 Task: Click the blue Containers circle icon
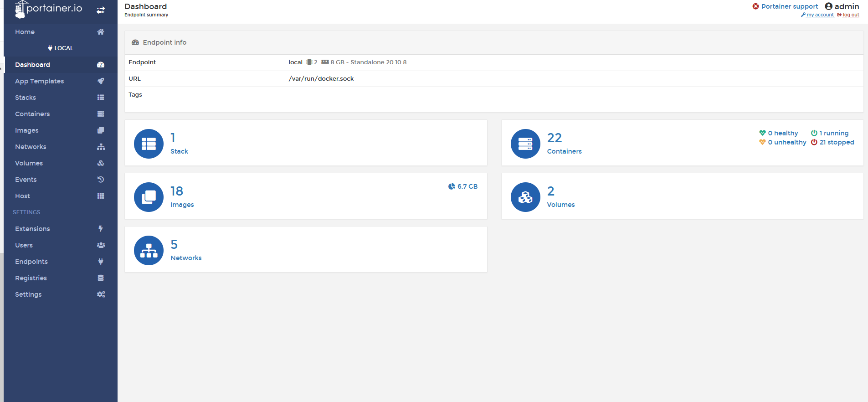click(x=525, y=144)
